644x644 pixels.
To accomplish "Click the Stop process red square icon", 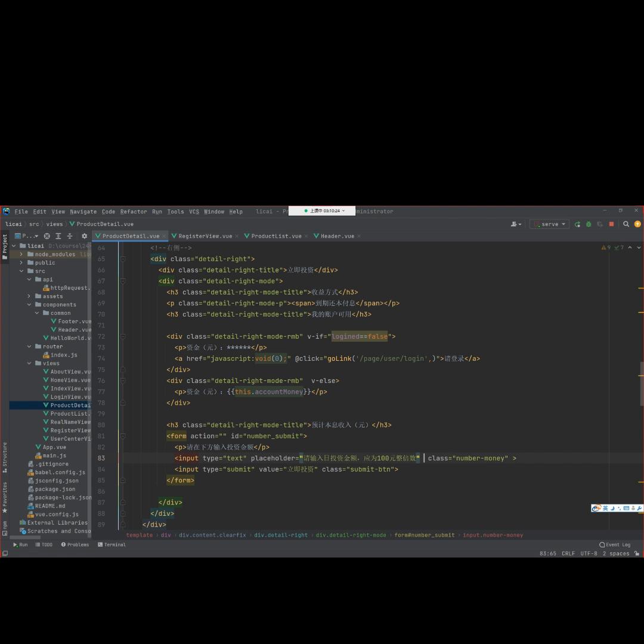I will click(611, 224).
